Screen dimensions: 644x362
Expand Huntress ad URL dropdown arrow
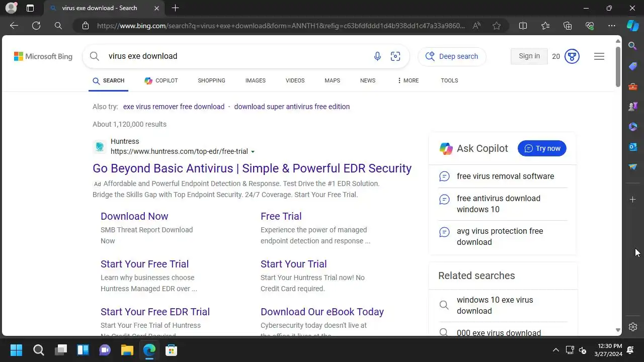tap(253, 152)
